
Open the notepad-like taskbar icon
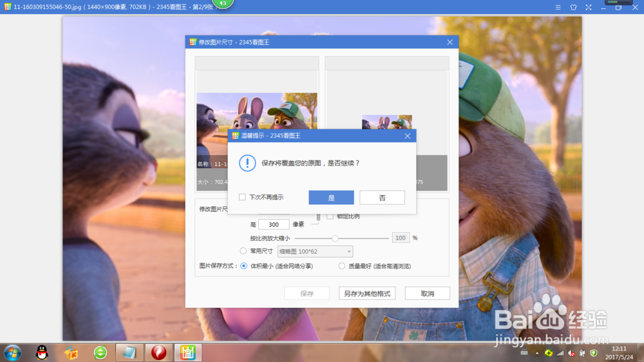(129, 352)
